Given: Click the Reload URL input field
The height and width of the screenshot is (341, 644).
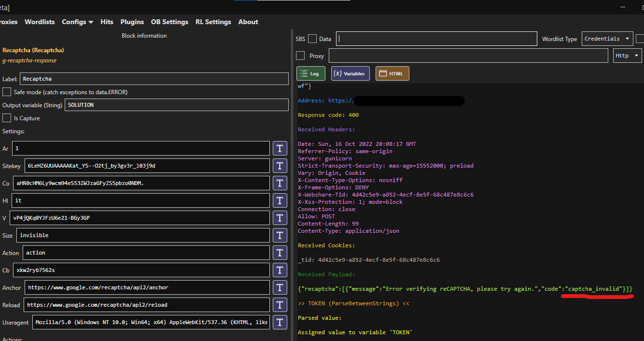Looking at the screenshot, I should [x=147, y=305].
